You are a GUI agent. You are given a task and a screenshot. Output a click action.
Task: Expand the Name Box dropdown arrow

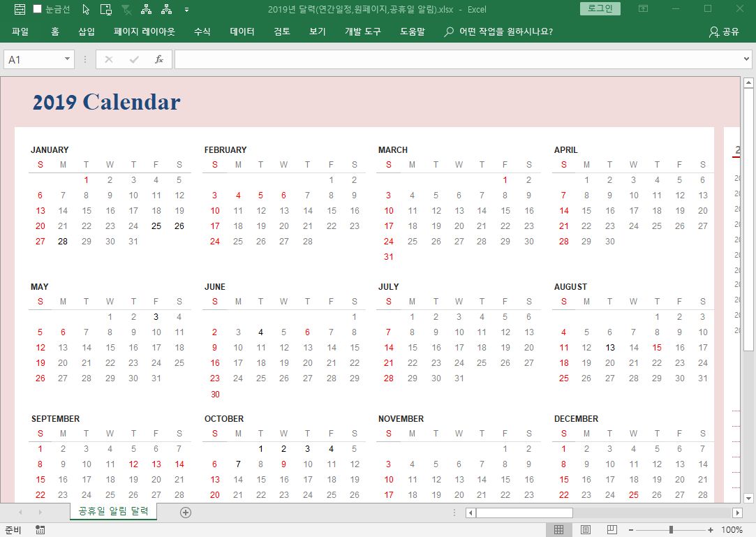pos(67,59)
